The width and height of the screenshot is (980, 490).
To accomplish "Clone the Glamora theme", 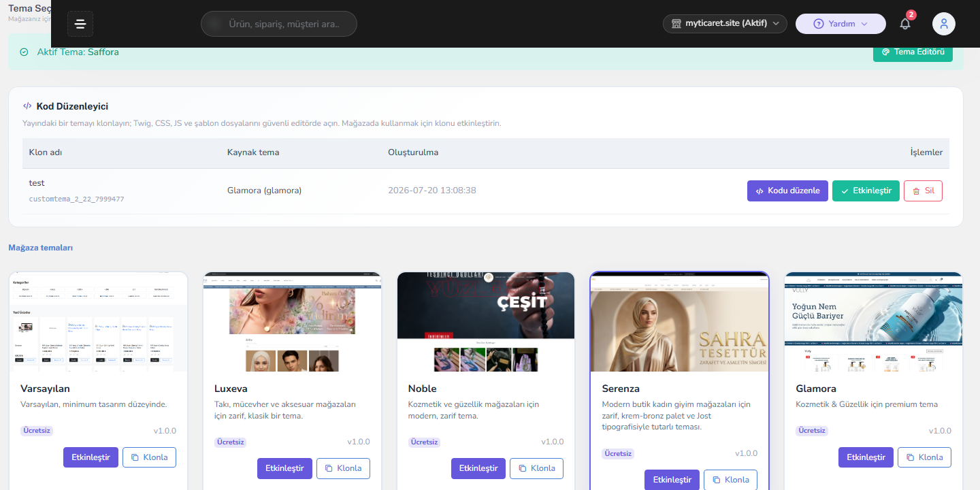I will 924,457.
